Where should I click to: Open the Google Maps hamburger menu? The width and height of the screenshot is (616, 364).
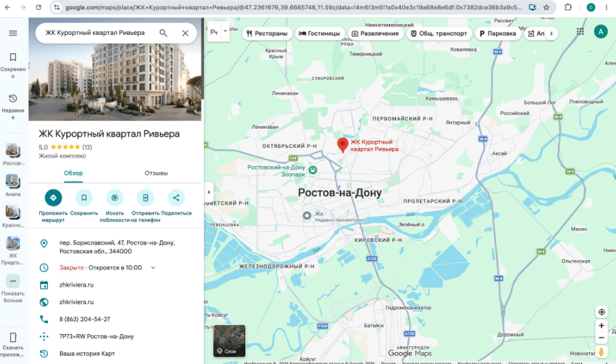click(x=13, y=33)
